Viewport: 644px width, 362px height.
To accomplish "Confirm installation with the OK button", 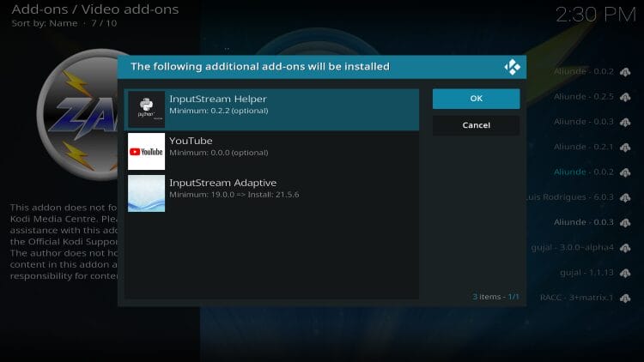I will coord(476,99).
